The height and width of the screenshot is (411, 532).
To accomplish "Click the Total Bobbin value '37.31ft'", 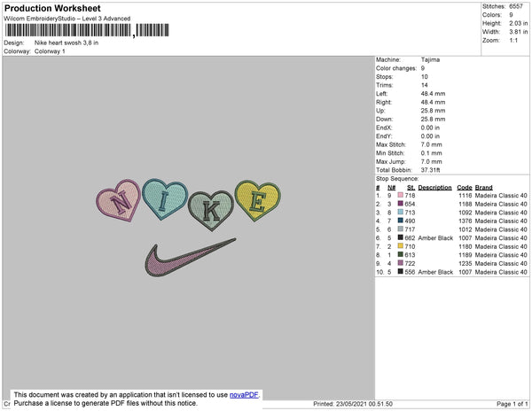I will (431, 170).
